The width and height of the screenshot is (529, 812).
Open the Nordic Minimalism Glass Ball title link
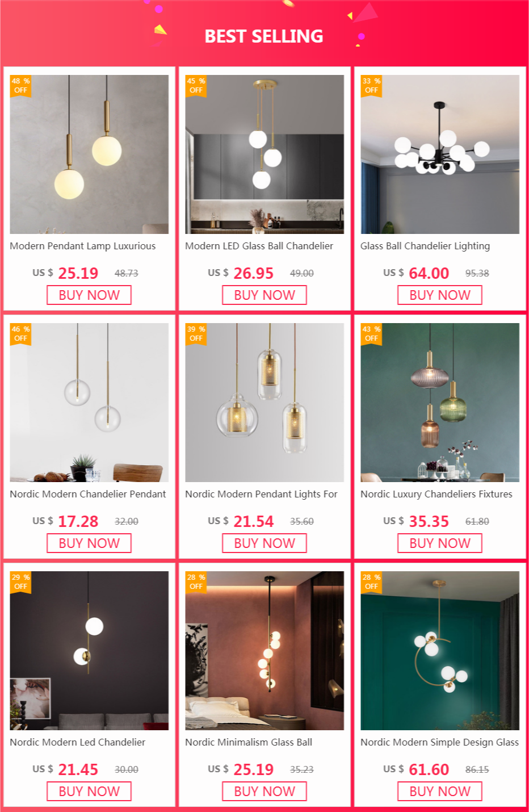tap(249, 742)
